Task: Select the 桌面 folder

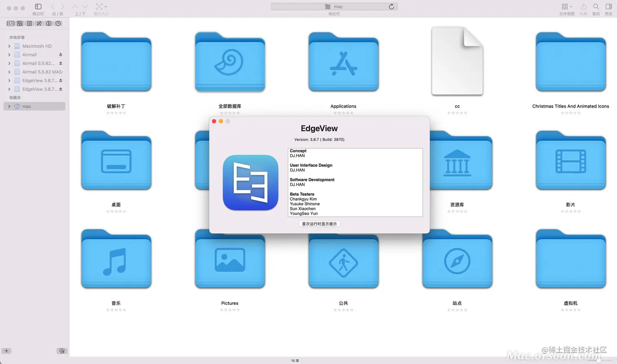Action: coord(116,160)
